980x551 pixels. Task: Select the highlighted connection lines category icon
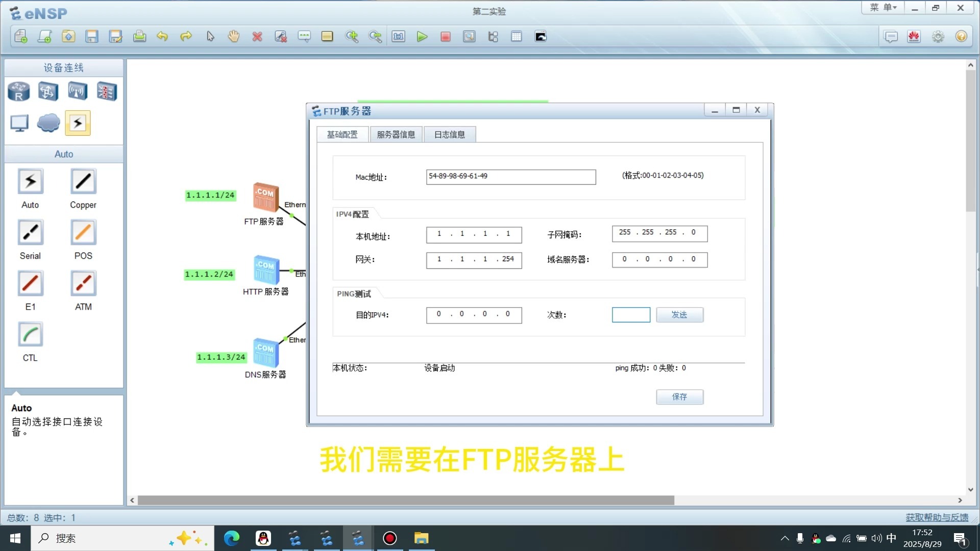tap(78, 123)
